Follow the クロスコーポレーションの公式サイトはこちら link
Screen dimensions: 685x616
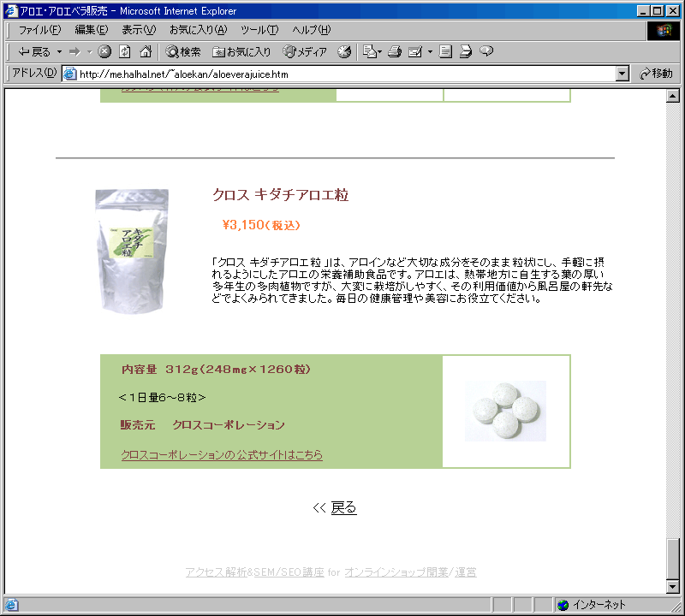[x=222, y=455]
